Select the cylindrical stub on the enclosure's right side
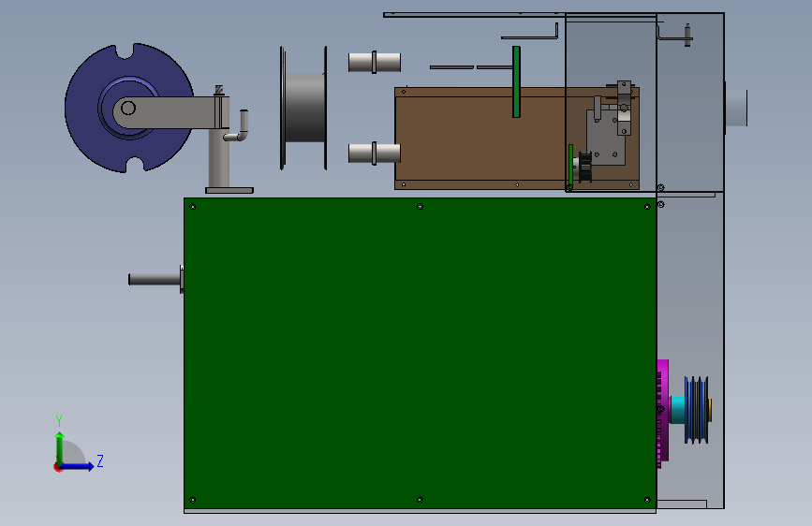812x526 pixels. point(736,108)
